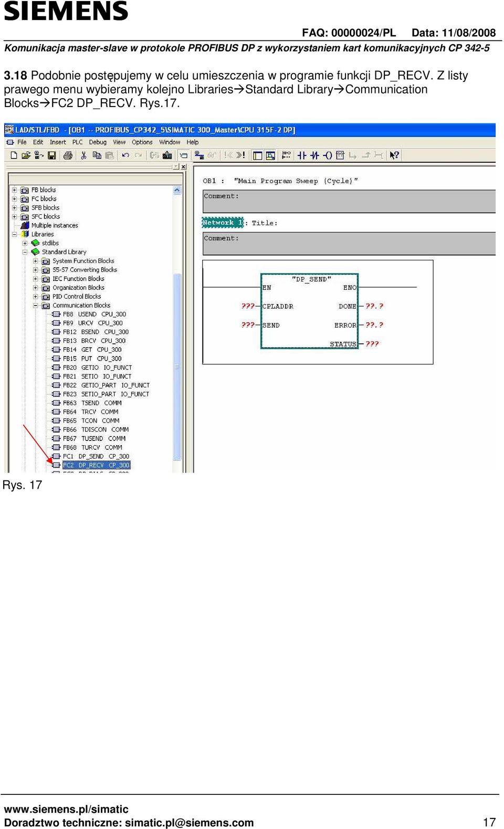
Task: Expand the SFB blocks tree node
Action: tap(14, 208)
